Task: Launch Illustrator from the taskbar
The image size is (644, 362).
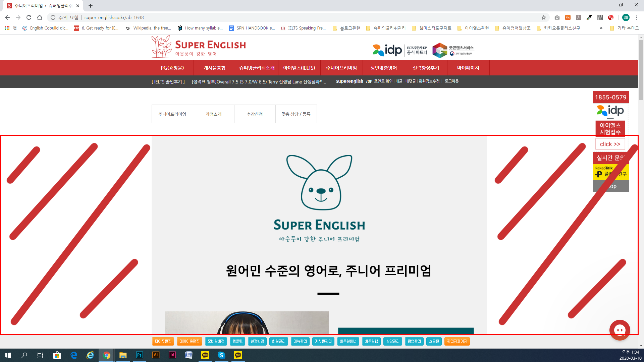Action: click(156, 355)
